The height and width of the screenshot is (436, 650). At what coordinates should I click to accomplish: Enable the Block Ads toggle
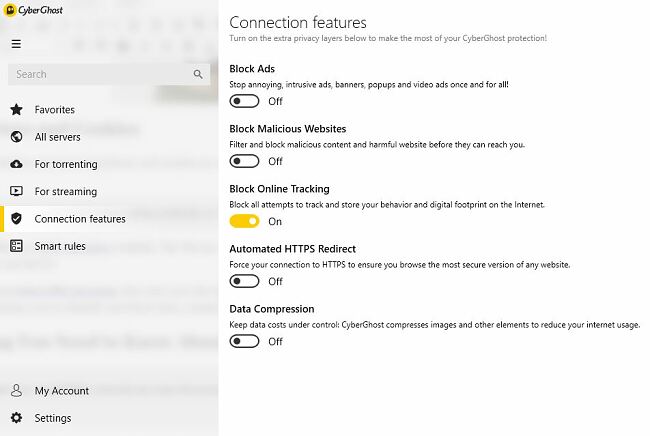pyautogui.click(x=244, y=101)
